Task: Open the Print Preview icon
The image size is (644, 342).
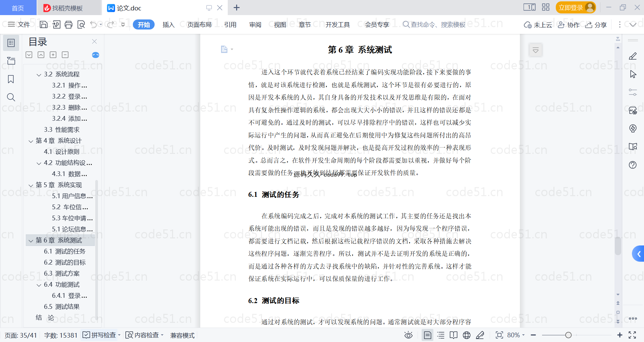Action: [81, 24]
